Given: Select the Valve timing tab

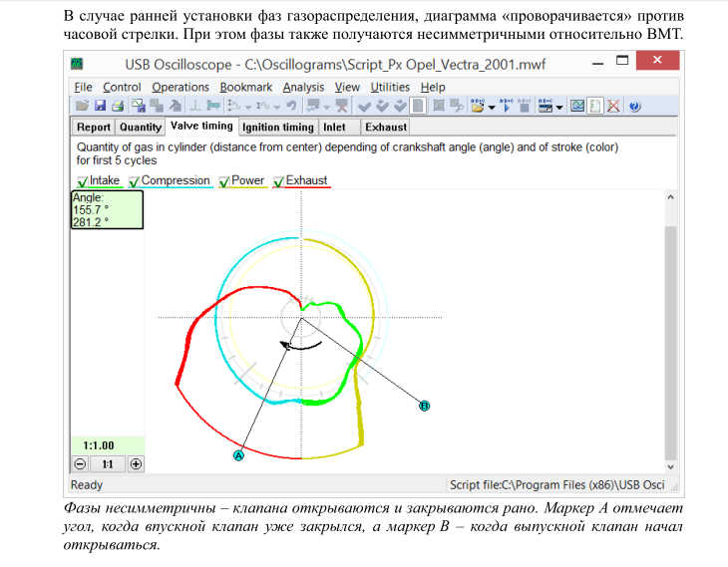Looking at the screenshot, I should click(201, 127).
